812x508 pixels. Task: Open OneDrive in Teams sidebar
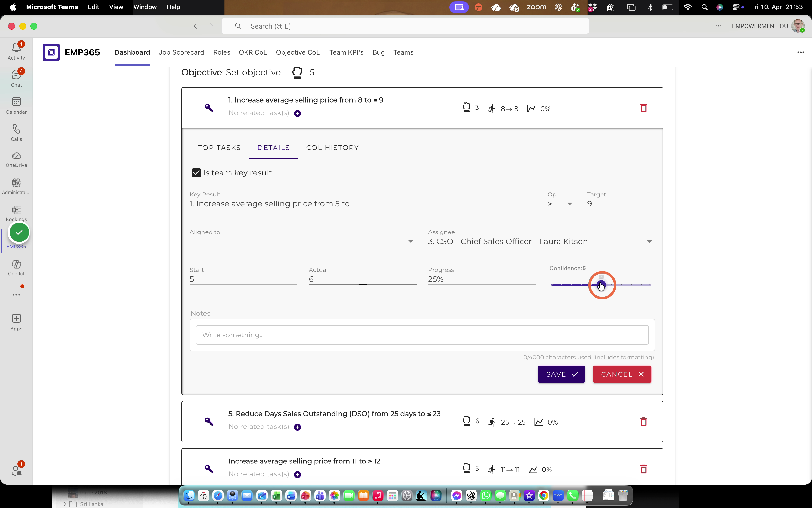[x=16, y=160]
